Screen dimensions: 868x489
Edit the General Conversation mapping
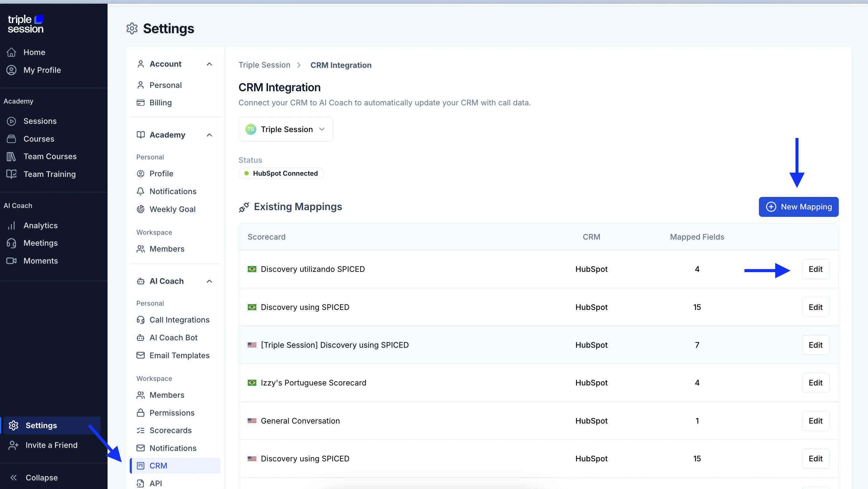tap(815, 421)
